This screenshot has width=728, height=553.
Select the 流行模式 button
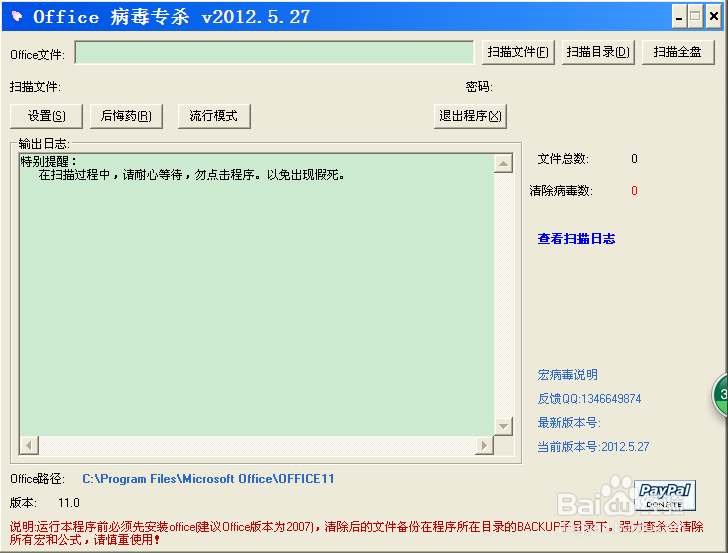pos(214,116)
